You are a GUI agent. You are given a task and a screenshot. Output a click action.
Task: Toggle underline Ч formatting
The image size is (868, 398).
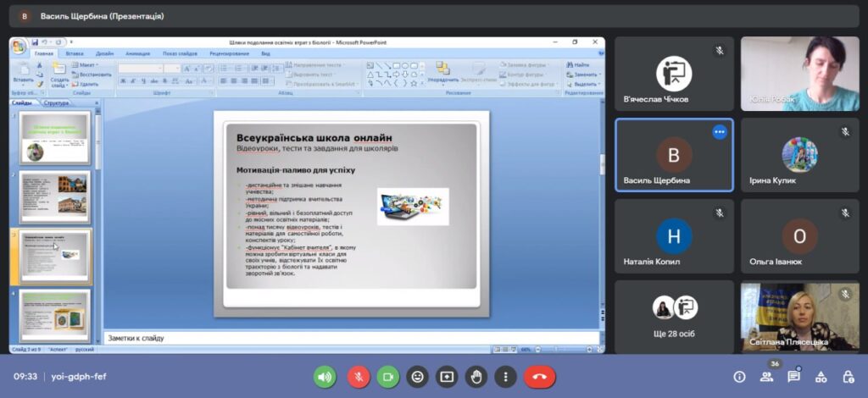(142, 81)
